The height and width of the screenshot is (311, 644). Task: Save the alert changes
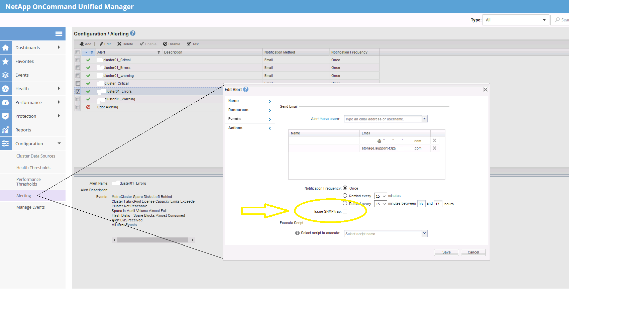[x=446, y=252]
